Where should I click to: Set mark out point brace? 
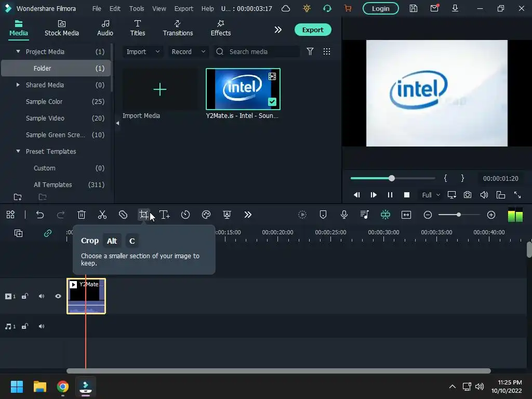[462, 178]
